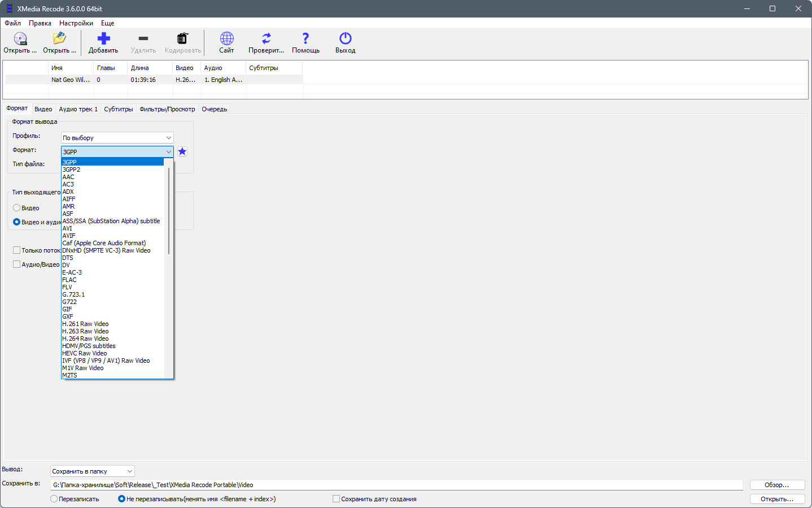The image size is (812, 508).
Task: Toggle the Аудио/Видео checkbox
Action: coord(16,264)
